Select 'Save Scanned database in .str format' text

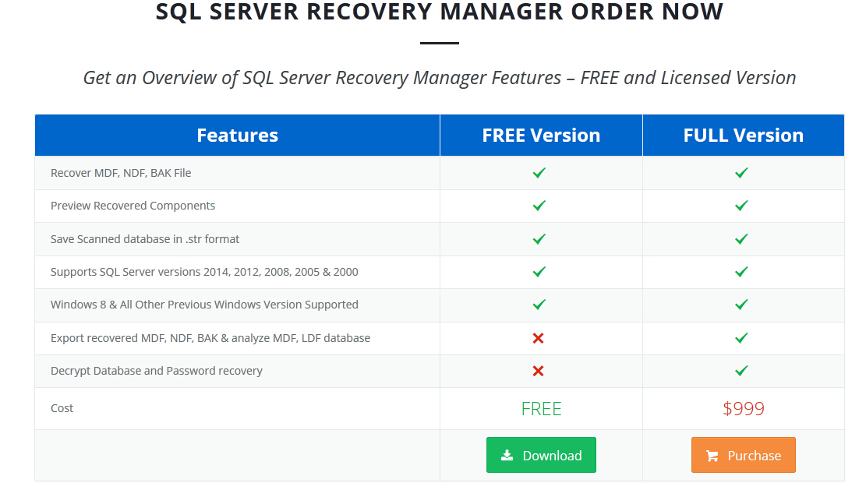(x=145, y=239)
